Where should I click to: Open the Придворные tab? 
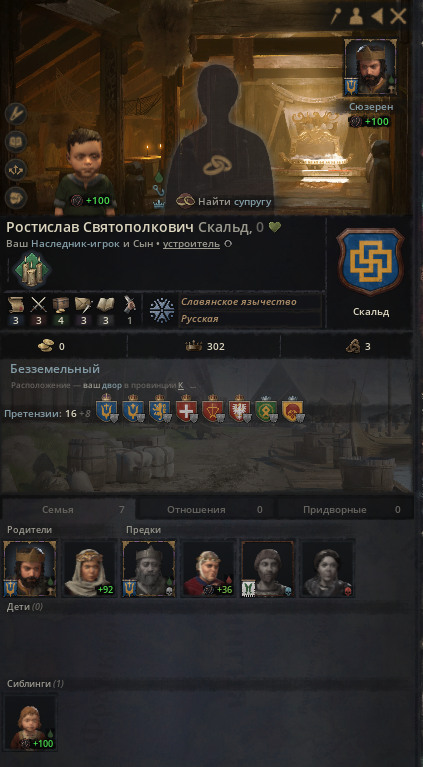click(345, 509)
